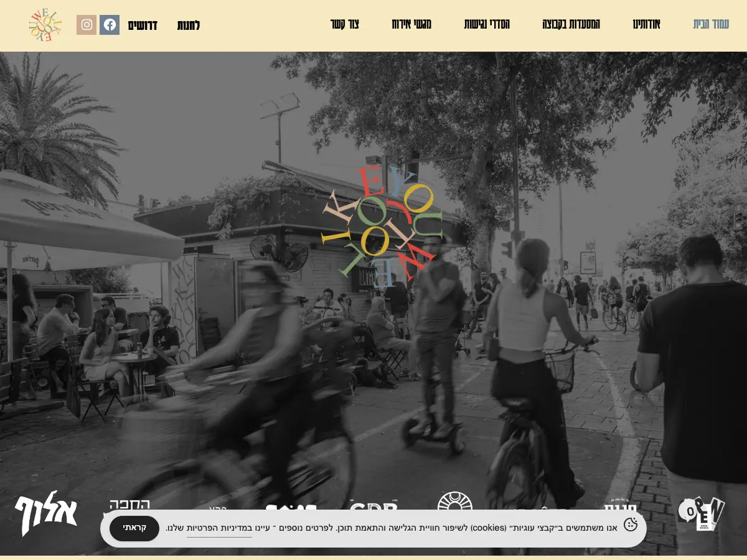Open צור קשר contact page
The width and height of the screenshot is (747, 560).
click(345, 25)
